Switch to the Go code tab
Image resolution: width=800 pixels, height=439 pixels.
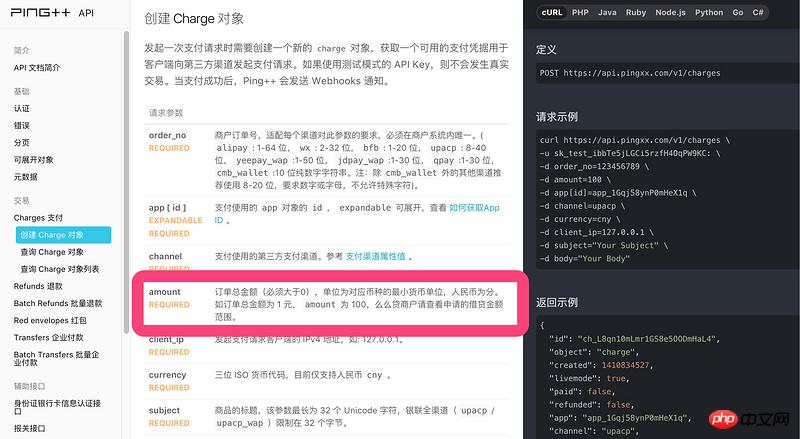click(x=738, y=12)
